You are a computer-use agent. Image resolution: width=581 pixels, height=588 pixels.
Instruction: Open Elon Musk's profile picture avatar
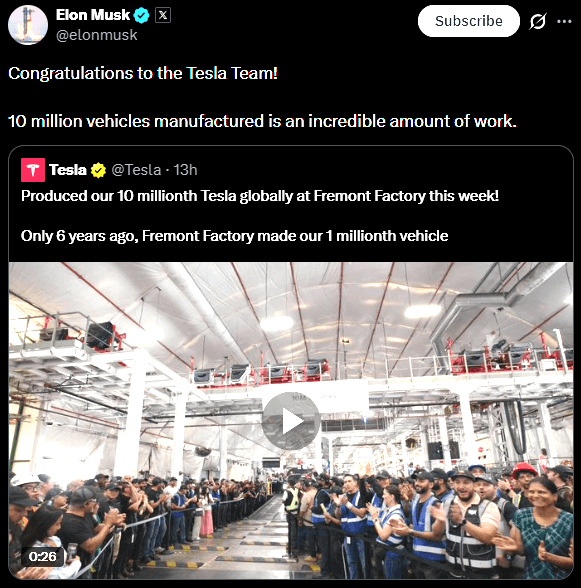coord(28,25)
